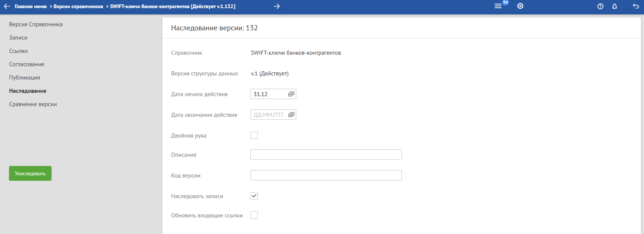Viewport: 644px width, 234px height.
Task: Select Сравнение версии in sidebar
Action: [x=33, y=104]
